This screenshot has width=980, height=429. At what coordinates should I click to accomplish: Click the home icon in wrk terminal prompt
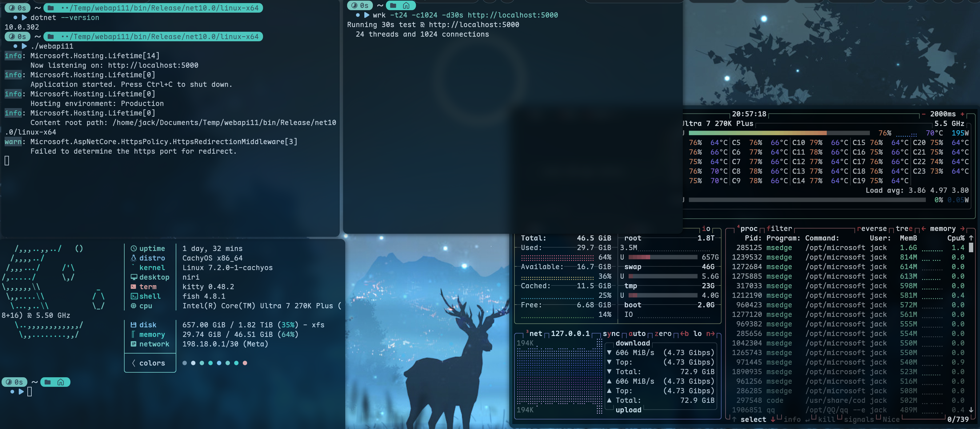(x=406, y=5)
